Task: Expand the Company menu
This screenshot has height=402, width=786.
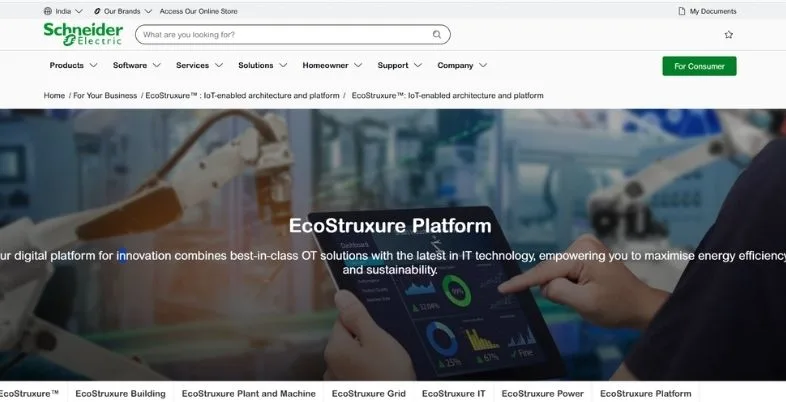Action: click(x=462, y=65)
